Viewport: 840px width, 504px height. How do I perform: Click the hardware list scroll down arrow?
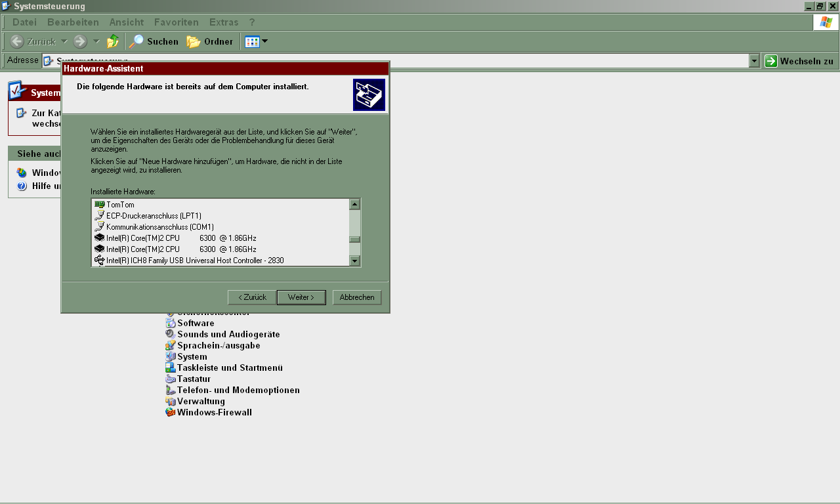coord(354,261)
